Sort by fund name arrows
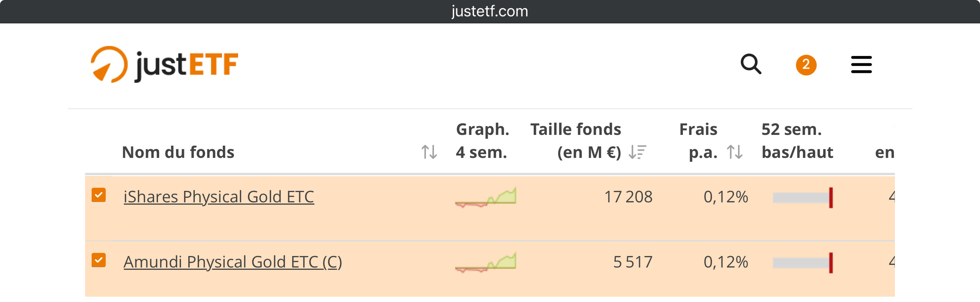Viewport: 980px width, 302px height. coord(429,152)
